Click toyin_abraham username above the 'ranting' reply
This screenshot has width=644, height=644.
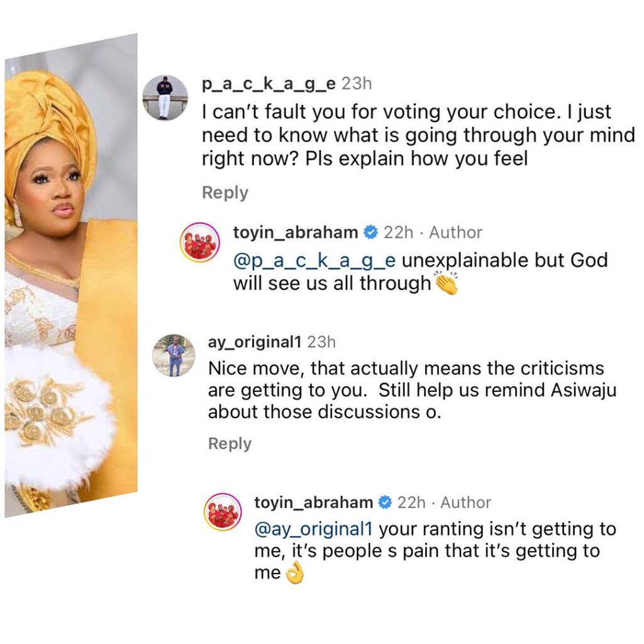click(x=314, y=502)
